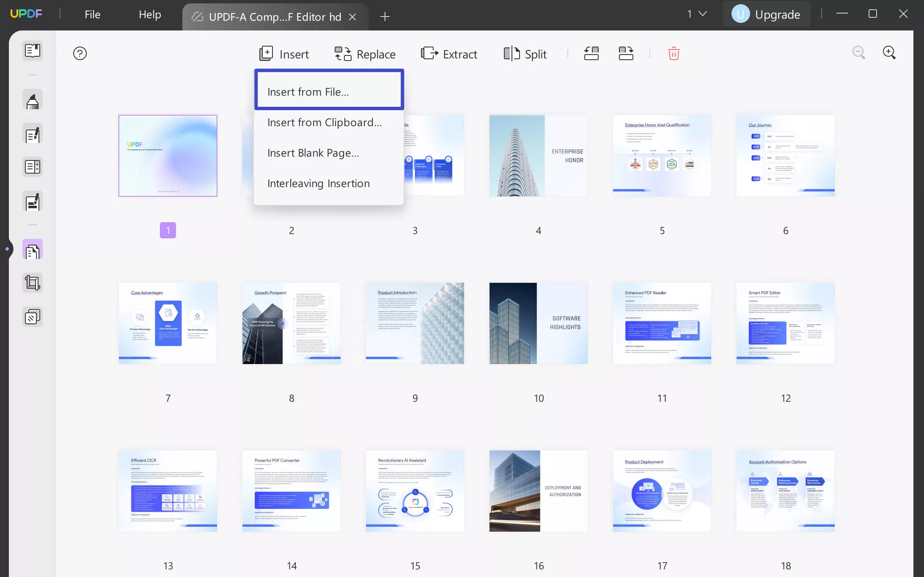Open the Edit PDF tool
This screenshot has height=577, width=924.
coord(33,134)
